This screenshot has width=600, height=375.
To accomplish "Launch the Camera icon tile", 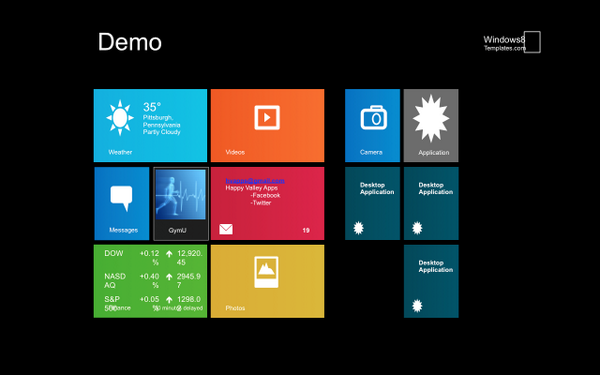I will click(x=373, y=117).
